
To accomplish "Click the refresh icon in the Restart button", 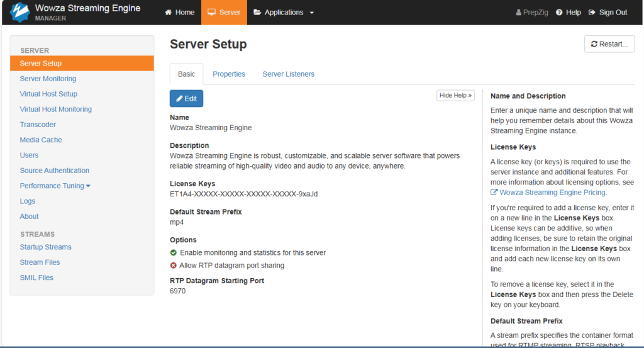I will coord(594,44).
